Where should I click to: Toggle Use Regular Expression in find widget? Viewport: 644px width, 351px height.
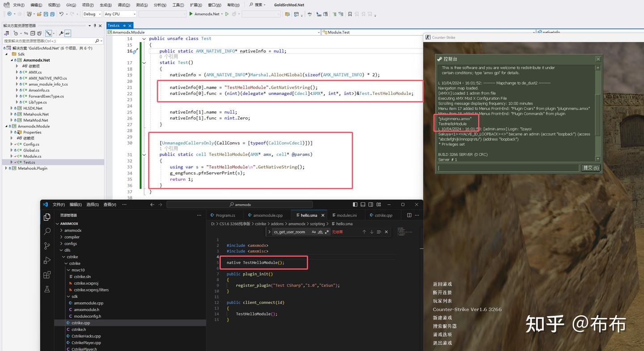pyautogui.click(x=327, y=232)
